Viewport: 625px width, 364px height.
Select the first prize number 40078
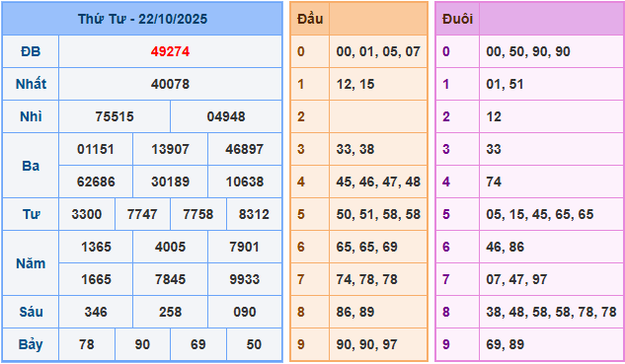tap(170, 84)
